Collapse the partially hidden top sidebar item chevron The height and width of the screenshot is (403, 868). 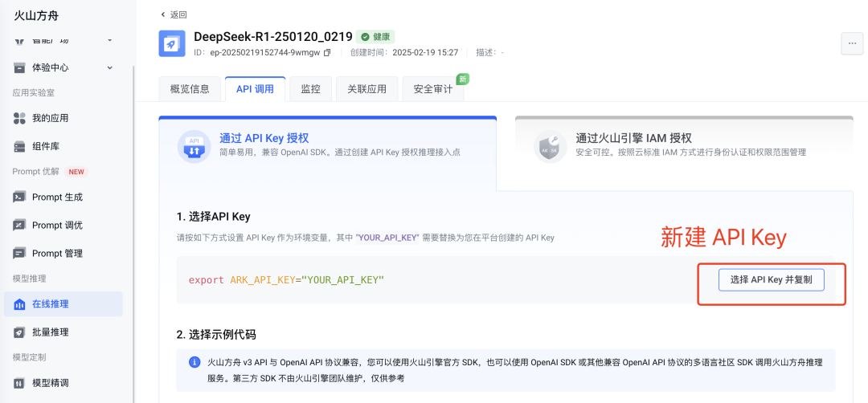coord(109,40)
